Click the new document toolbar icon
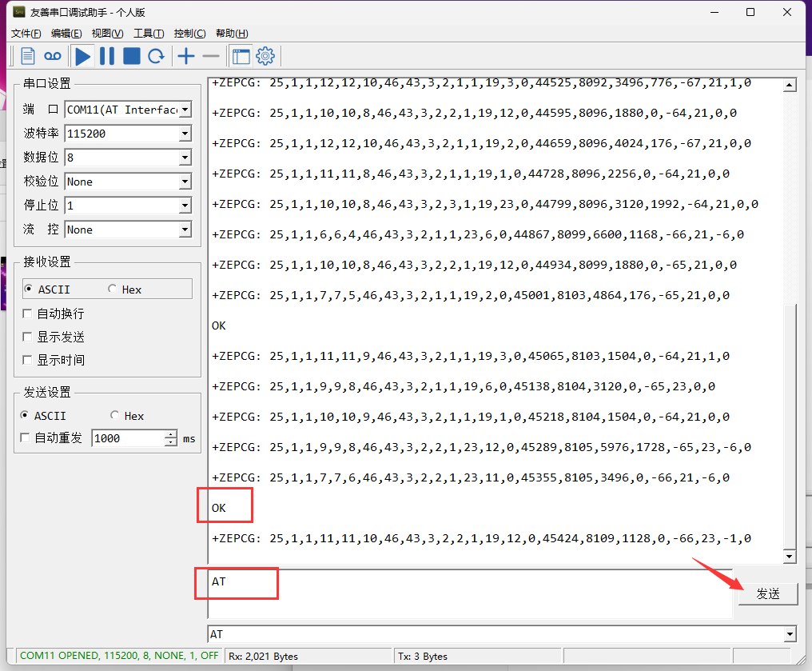Screen dimensions: 812x671 coord(28,56)
